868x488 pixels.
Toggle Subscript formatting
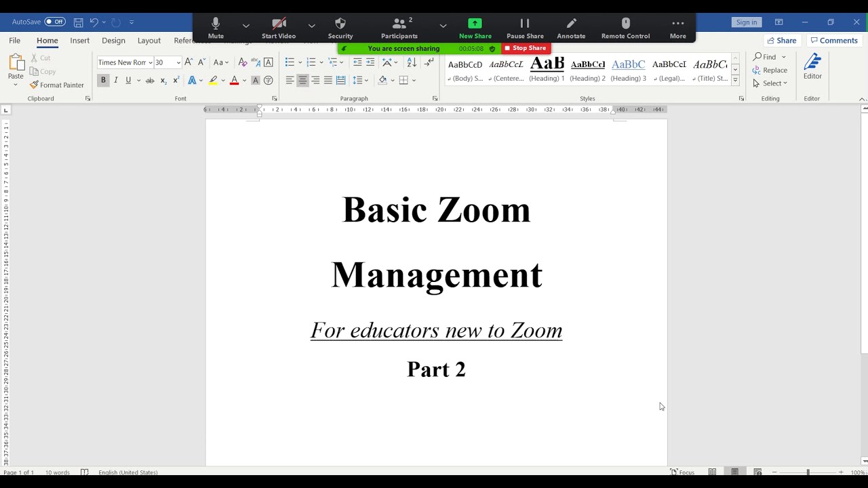pyautogui.click(x=163, y=80)
